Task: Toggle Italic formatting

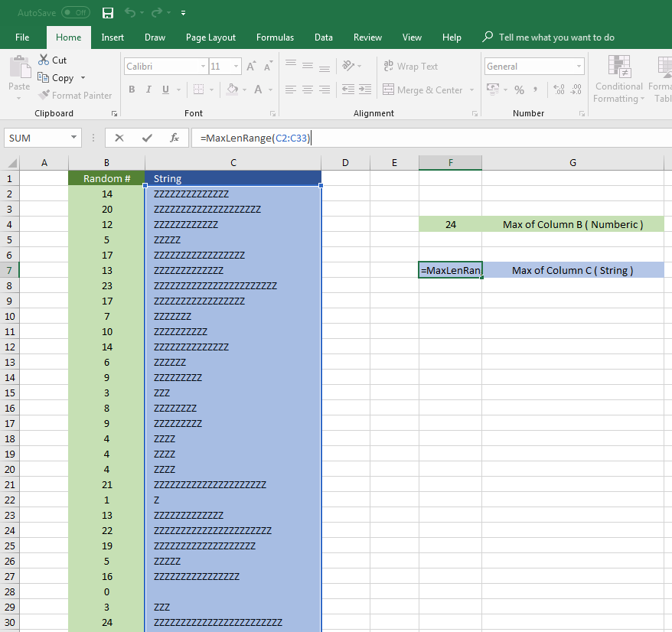Action: coord(148,90)
